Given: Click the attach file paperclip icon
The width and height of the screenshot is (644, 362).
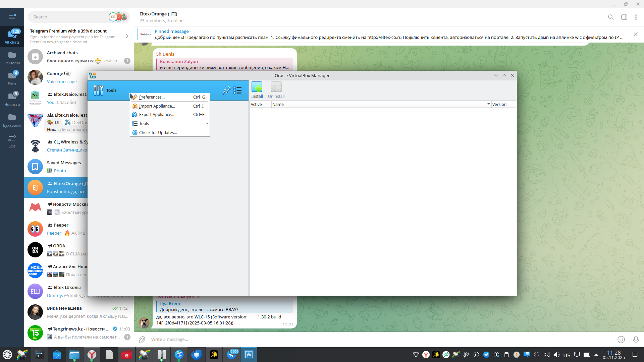Looking at the screenshot, I should click(142, 340).
